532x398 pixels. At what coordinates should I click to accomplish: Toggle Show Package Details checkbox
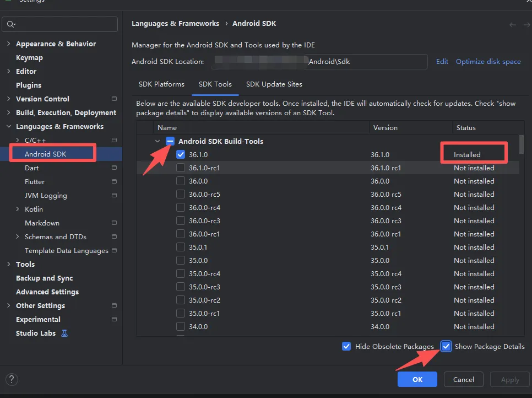coord(446,346)
